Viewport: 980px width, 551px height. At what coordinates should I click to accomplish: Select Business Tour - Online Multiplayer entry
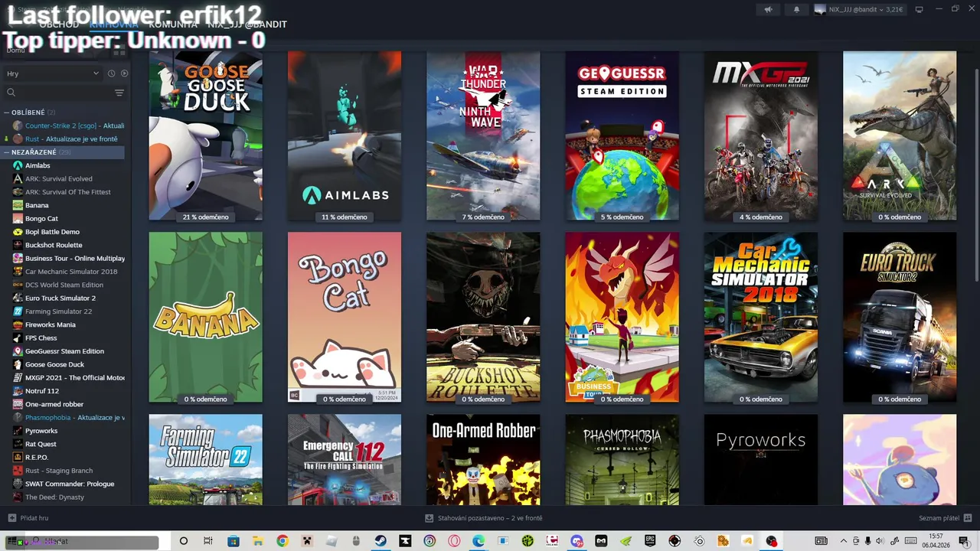67,259
